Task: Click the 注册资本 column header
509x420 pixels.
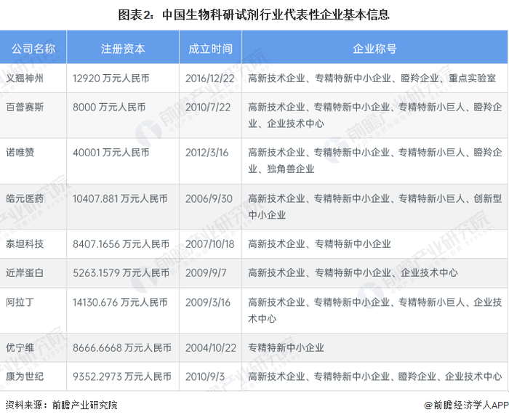Action: 123,49
